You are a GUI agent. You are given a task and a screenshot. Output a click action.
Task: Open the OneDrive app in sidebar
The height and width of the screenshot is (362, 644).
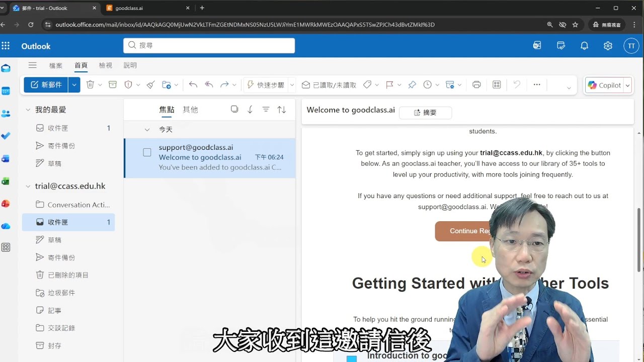6,226
